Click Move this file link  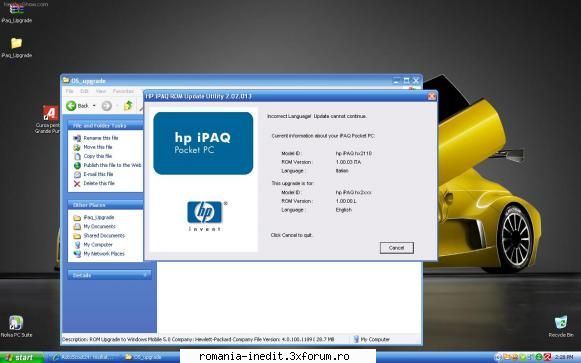tap(98, 147)
